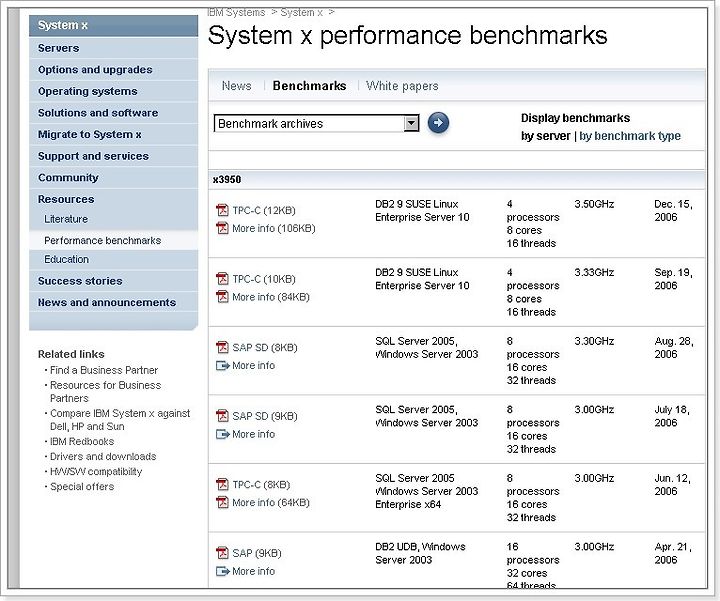Open More info (106KB) document link
This screenshot has width=720, height=601.
pyautogui.click(x=274, y=229)
